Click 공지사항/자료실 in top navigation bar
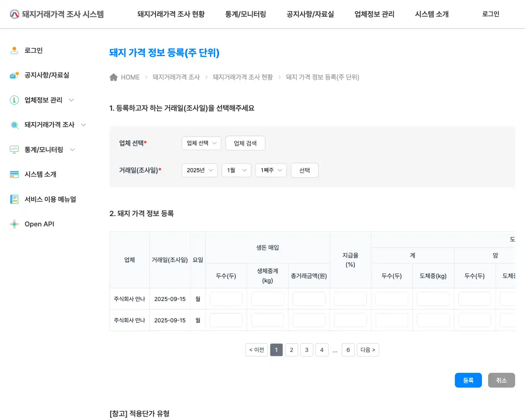This screenshot has width=525, height=420. [x=310, y=14]
